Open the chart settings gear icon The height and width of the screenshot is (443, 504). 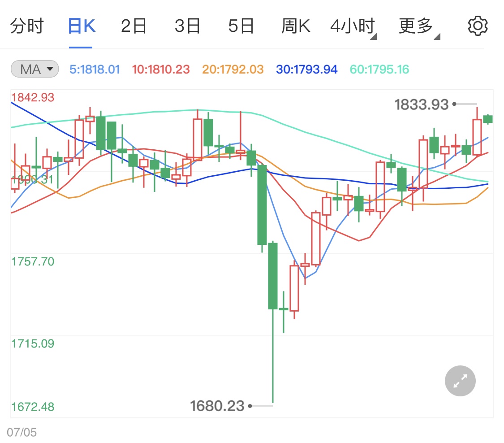[x=478, y=26]
